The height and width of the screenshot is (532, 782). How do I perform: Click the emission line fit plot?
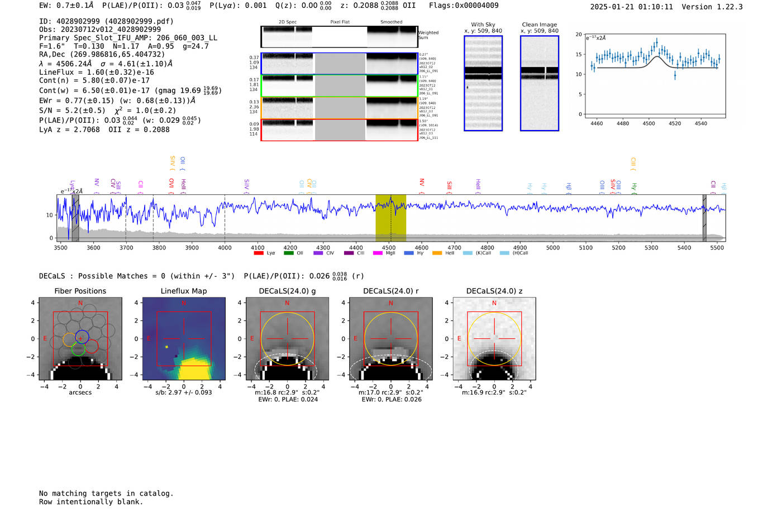655,76
